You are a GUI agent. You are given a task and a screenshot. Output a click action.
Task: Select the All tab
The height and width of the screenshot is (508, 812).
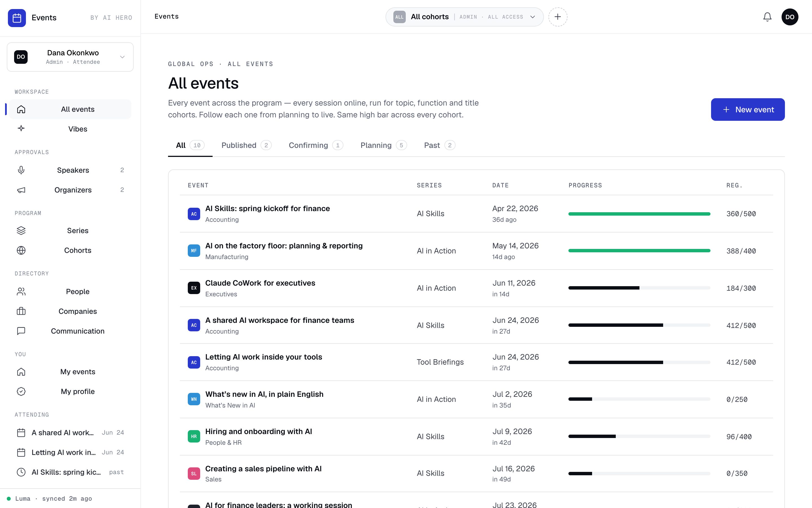coord(190,145)
